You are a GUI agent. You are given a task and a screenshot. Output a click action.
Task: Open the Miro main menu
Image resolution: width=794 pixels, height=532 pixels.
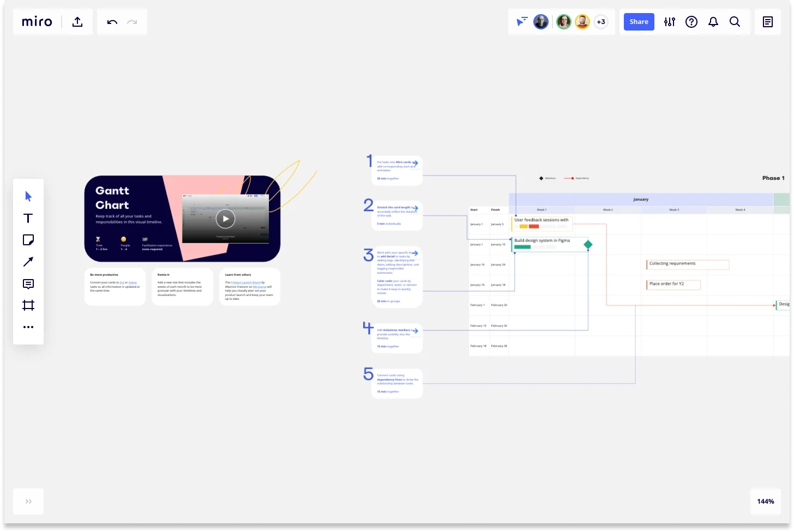pyautogui.click(x=37, y=22)
